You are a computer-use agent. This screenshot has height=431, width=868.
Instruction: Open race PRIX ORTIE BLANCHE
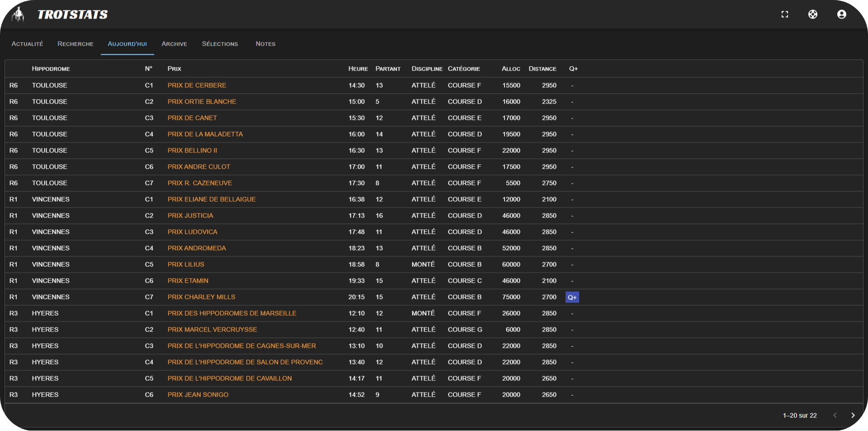click(202, 102)
